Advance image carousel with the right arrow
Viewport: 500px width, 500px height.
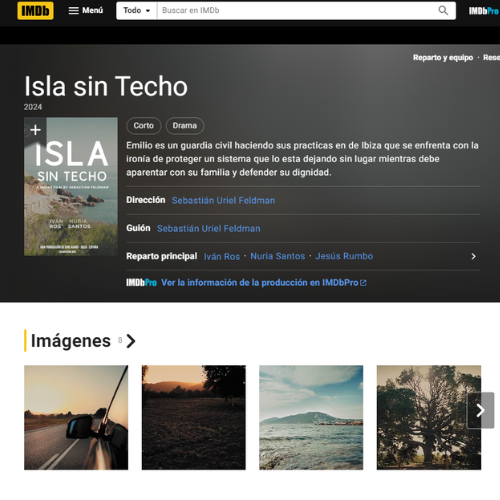tap(480, 410)
